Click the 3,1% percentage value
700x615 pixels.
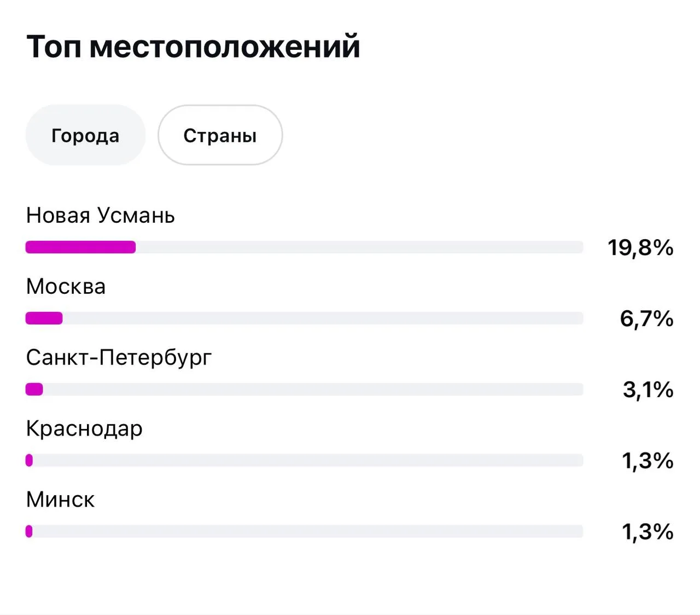(648, 390)
